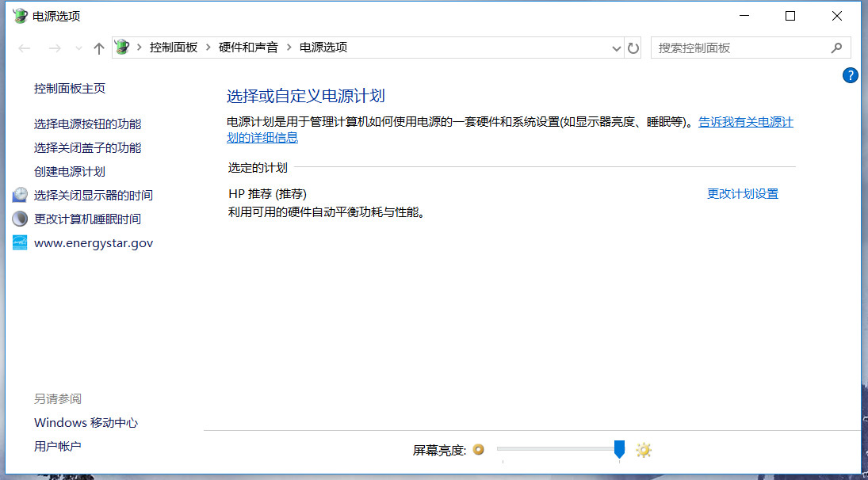Click the dim brightness icon left of the slider

point(479,449)
